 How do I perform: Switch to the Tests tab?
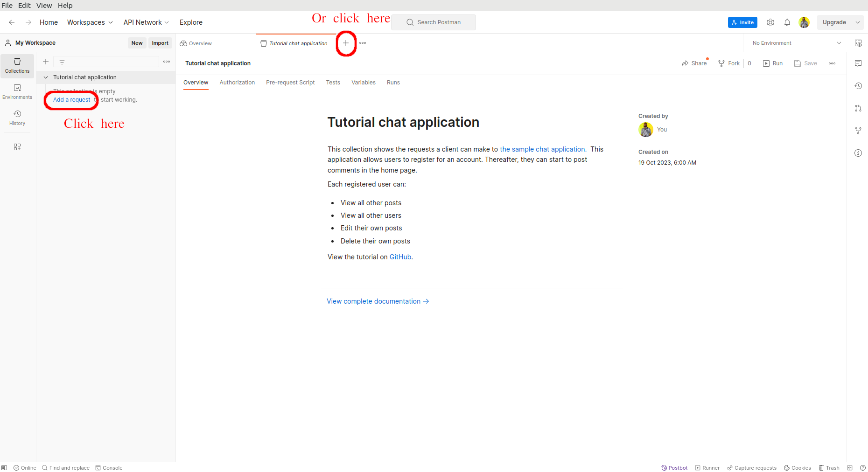333,83
